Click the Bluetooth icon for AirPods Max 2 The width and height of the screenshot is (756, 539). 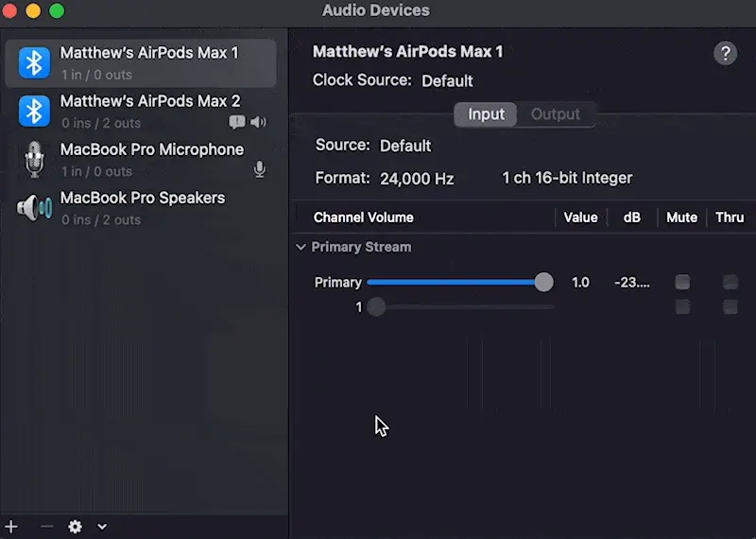coord(34,111)
